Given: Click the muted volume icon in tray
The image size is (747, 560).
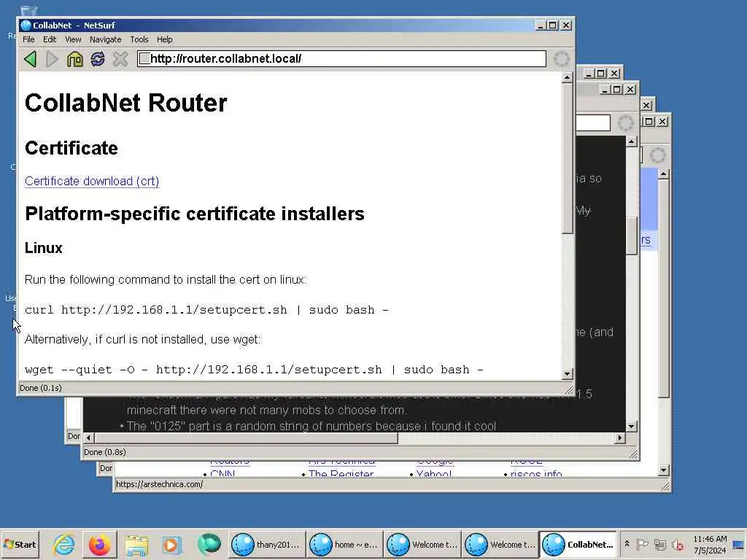Looking at the screenshot, I should (677, 544).
